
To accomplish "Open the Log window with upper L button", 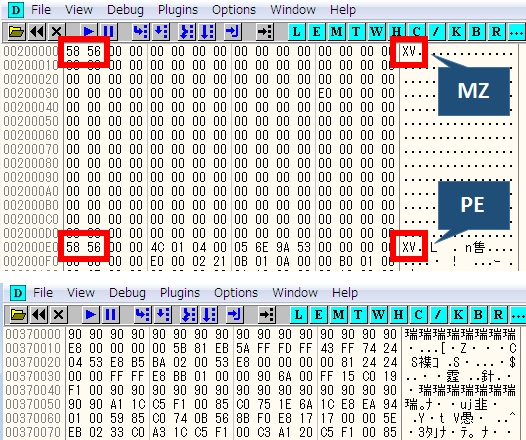I will (297, 32).
